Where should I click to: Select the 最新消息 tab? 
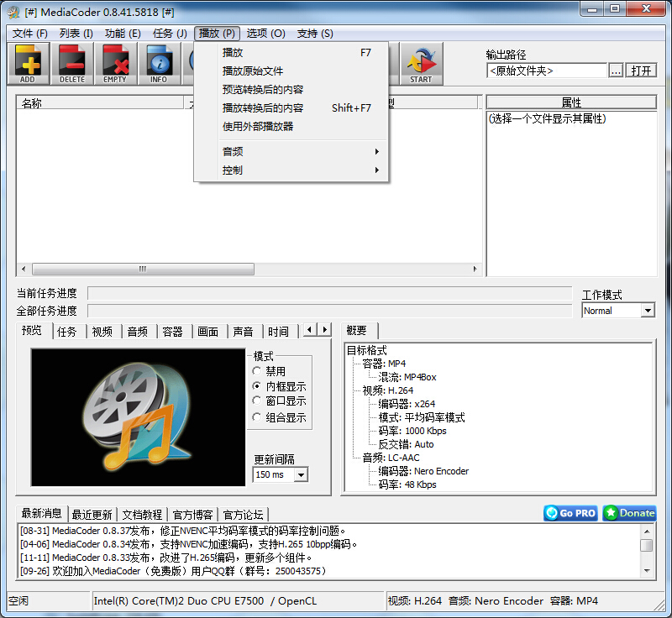click(x=41, y=513)
